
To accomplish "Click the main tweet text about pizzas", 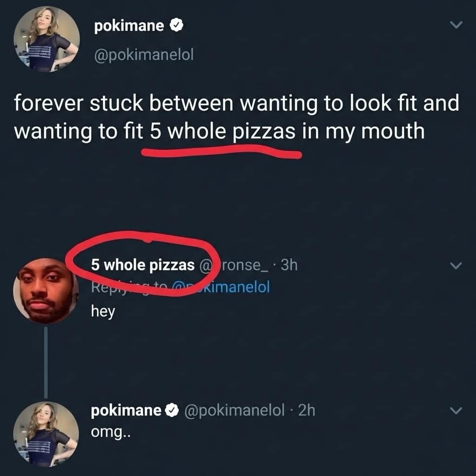I will [232, 116].
